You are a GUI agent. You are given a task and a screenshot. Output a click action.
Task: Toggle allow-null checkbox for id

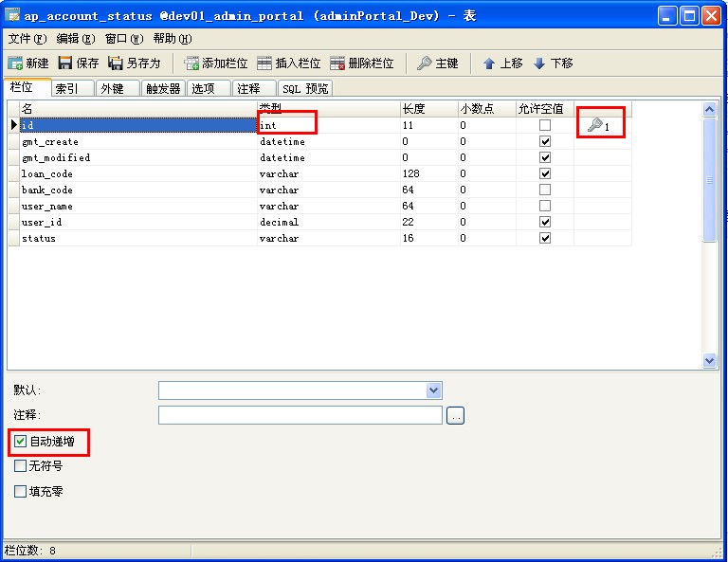(x=545, y=125)
